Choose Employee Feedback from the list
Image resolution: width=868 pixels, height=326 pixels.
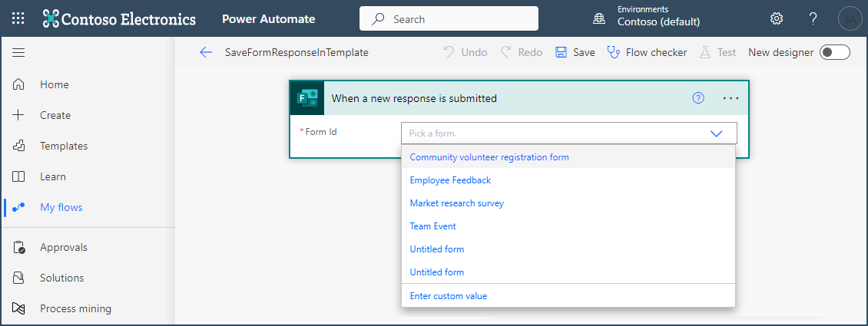(x=450, y=180)
